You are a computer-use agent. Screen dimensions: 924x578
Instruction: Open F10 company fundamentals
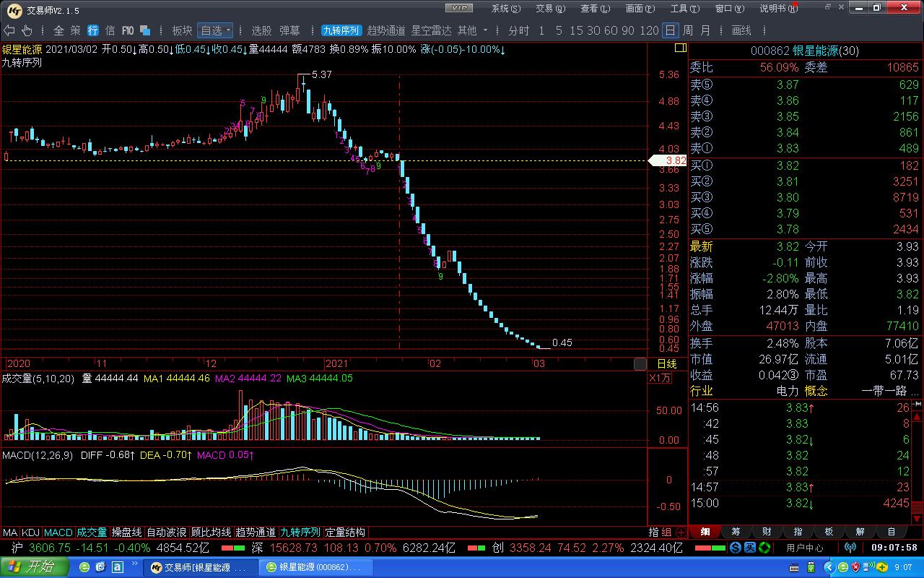(x=128, y=30)
